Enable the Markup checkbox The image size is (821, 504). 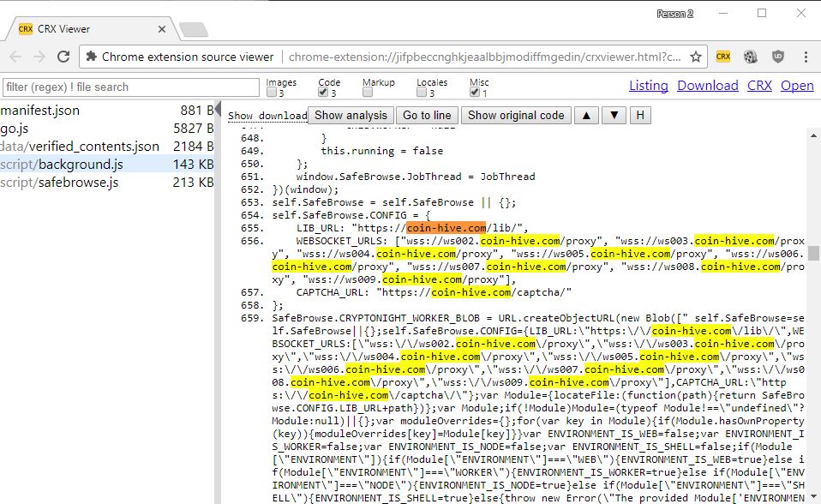coord(367,93)
